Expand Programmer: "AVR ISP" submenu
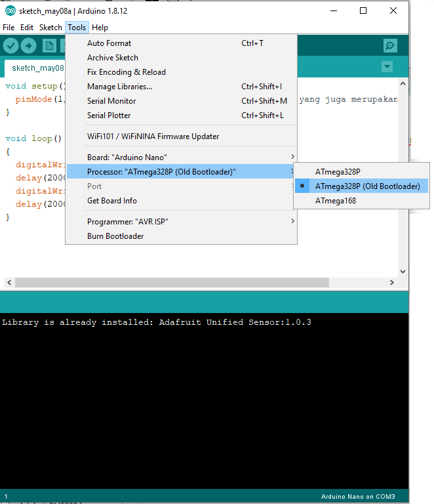This screenshot has height=504, width=434. click(181, 221)
